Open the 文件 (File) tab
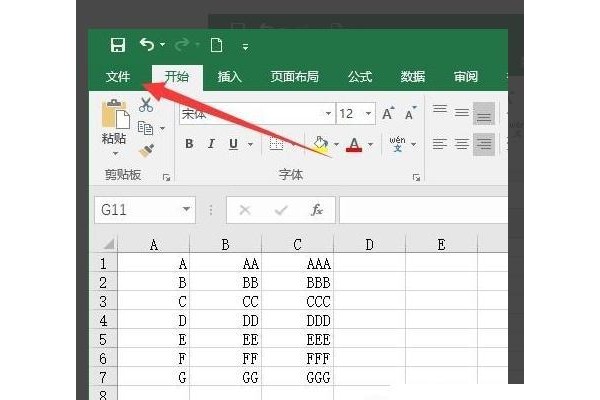Screen dimensions: 600x400 click(x=118, y=77)
